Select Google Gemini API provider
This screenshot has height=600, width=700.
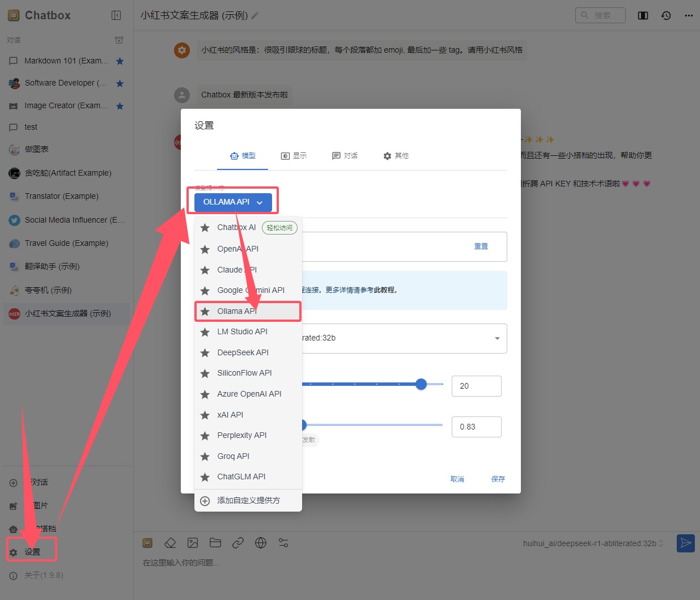(x=248, y=290)
